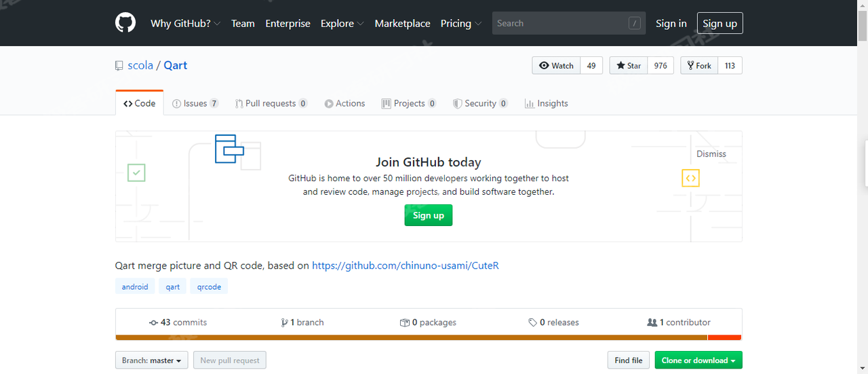This screenshot has width=868, height=374.
Task: Click the GitHub octocat logo
Action: [125, 23]
